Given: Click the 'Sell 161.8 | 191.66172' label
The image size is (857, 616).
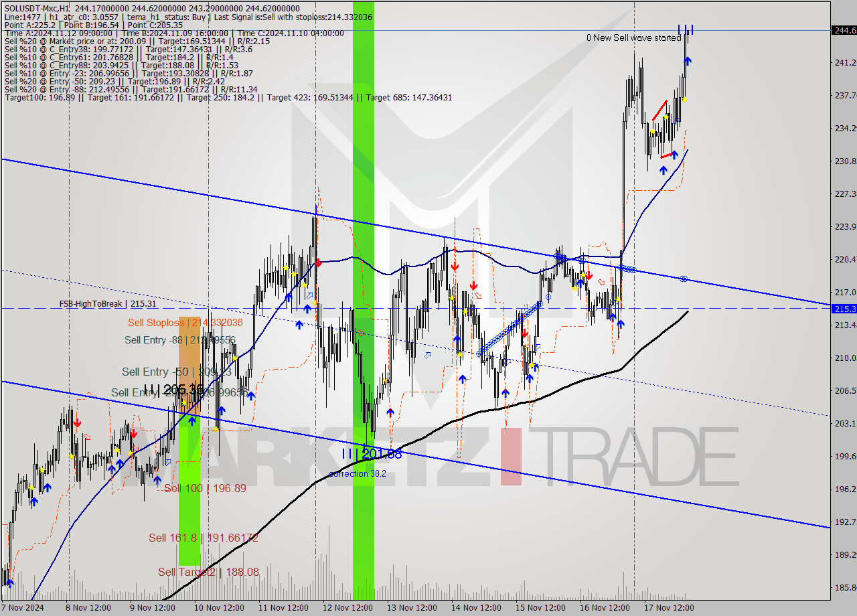Looking at the screenshot, I should click(x=204, y=538).
